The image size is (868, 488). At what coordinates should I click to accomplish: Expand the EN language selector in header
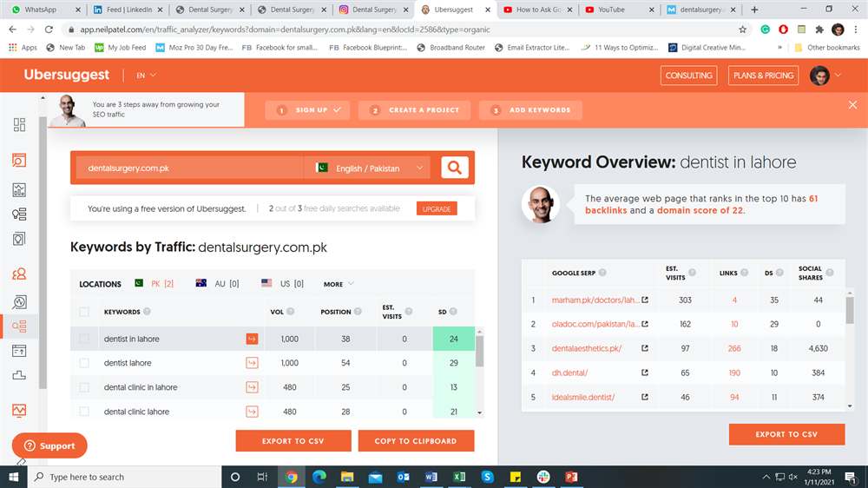tap(146, 75)
